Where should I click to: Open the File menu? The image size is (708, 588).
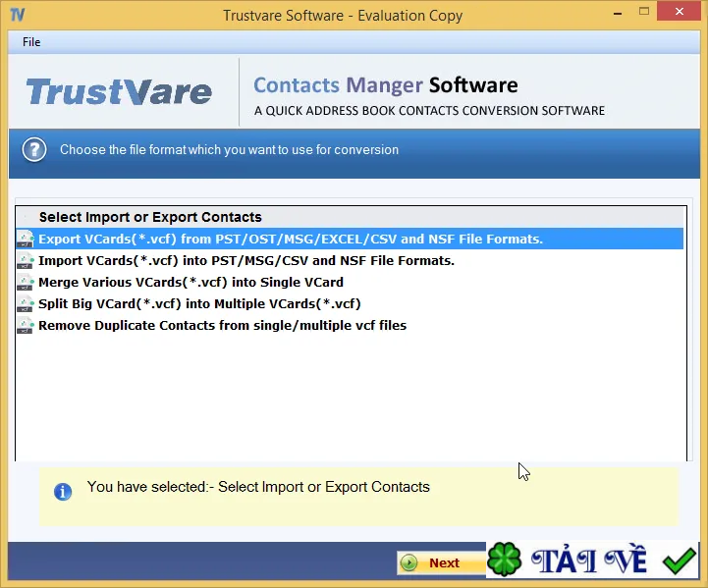click(x=31, y=42)
